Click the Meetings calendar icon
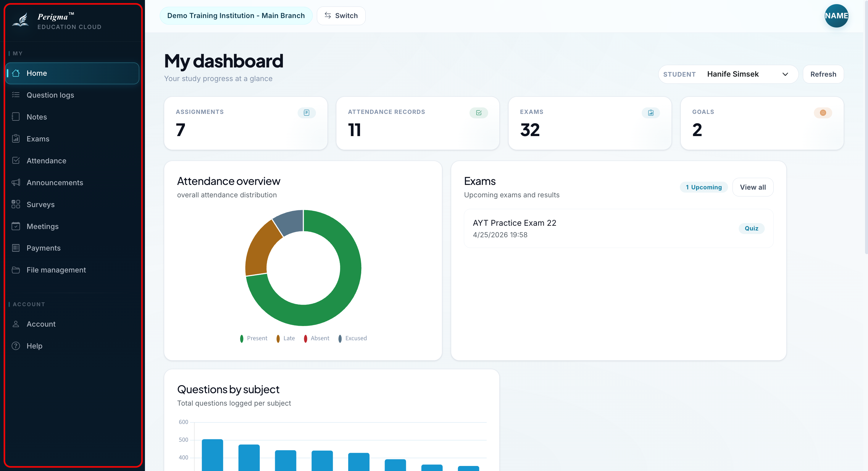 coord(16,226)
